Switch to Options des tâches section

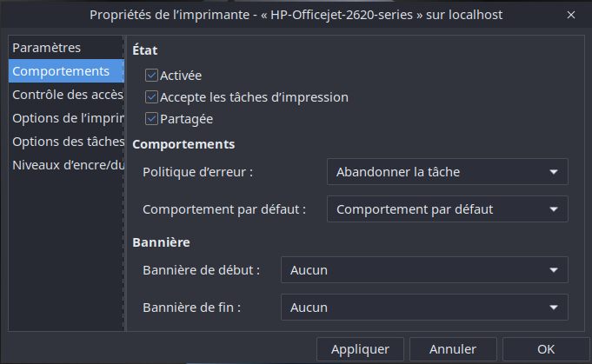[66, 142]
